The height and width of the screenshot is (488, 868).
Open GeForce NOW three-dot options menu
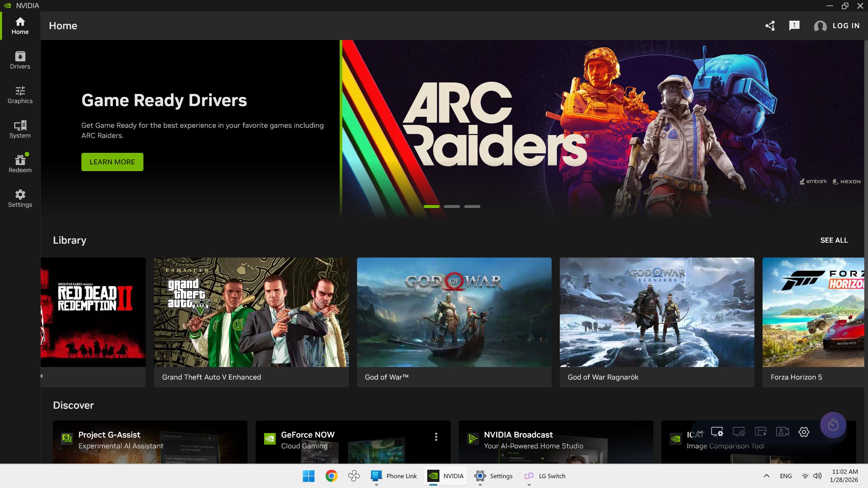[x=436, y=437]
